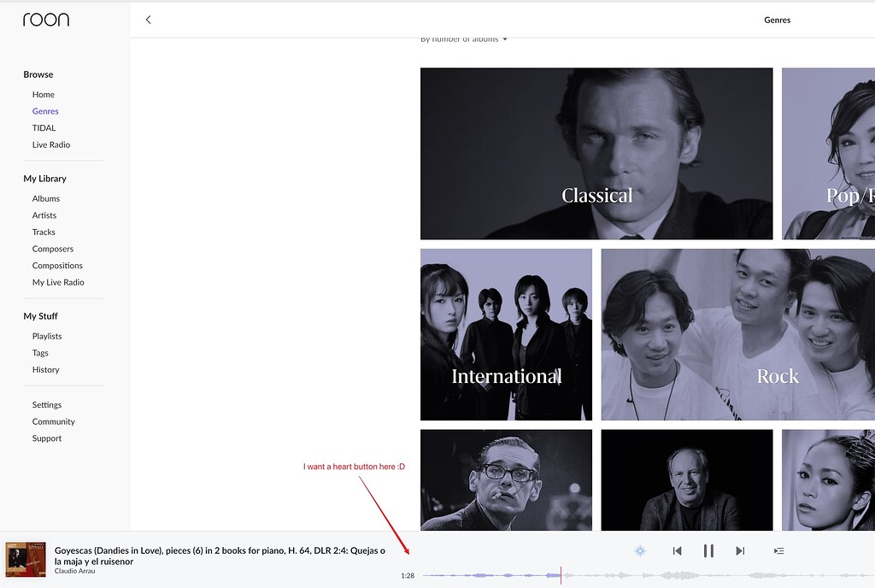Switch to the Tracks view
This screenshot has height=588, width=875.
[x=43, y=232]
